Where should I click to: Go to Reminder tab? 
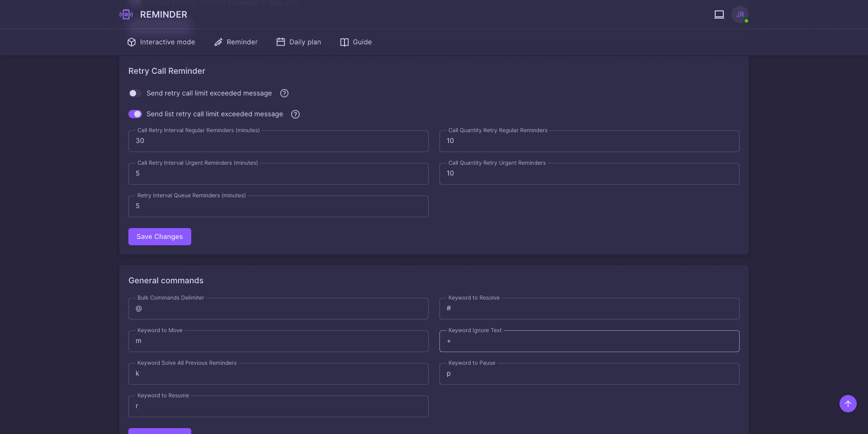pyautogui.click(x=236, y=42)
